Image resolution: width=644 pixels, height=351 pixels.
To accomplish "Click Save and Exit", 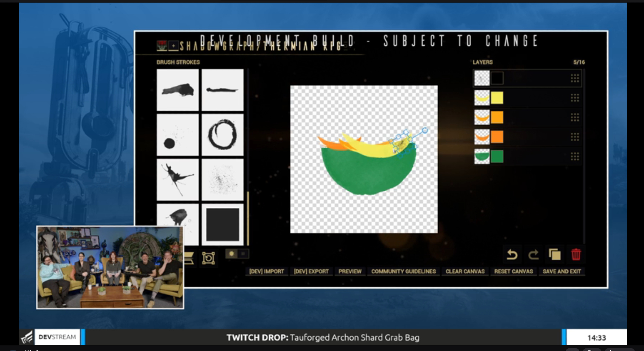I will [562, 271].
